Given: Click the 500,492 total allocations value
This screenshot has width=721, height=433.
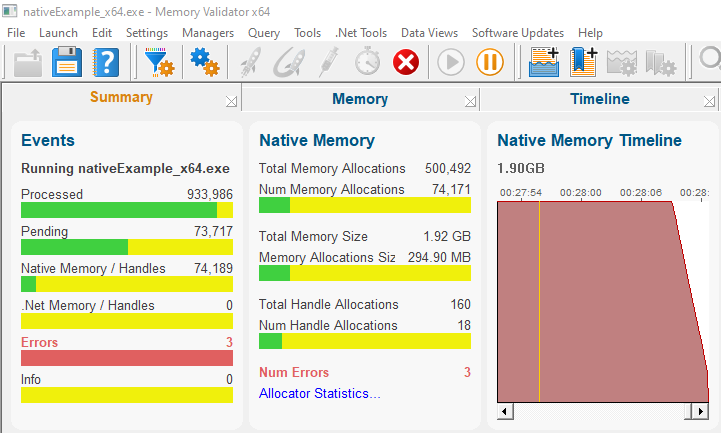Looking at the screenshot, I should (448, 168).
